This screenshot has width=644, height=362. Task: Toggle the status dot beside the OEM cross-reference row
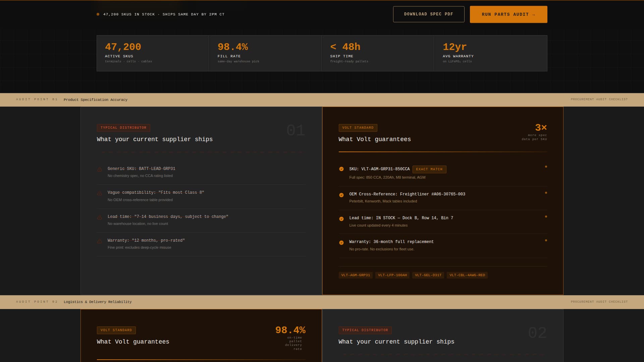coord(546,193)
